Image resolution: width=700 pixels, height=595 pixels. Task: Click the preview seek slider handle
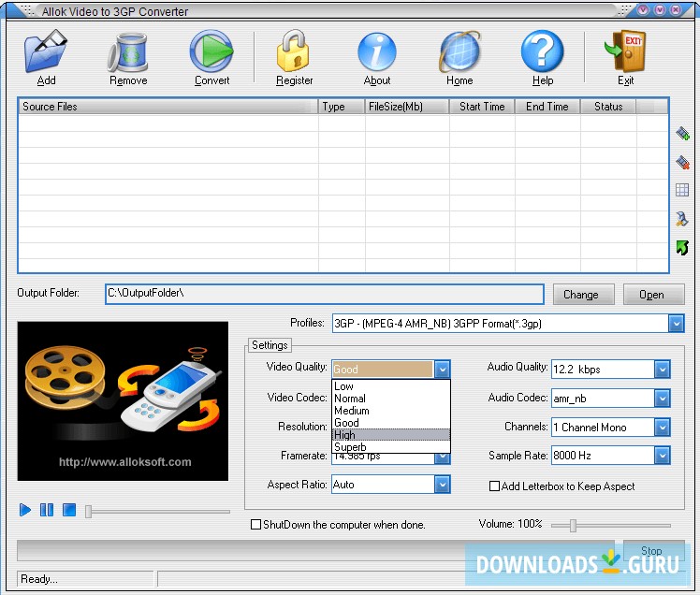point(88,511)
